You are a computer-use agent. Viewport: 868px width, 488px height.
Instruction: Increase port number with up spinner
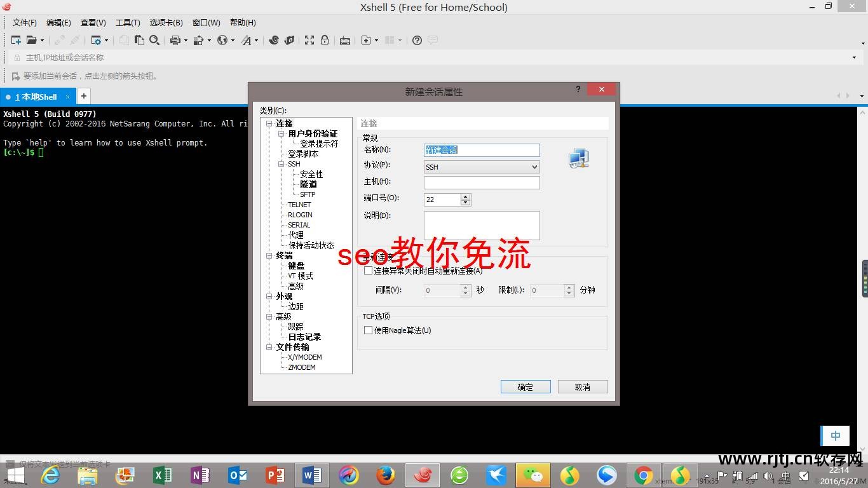coord(466,196)
